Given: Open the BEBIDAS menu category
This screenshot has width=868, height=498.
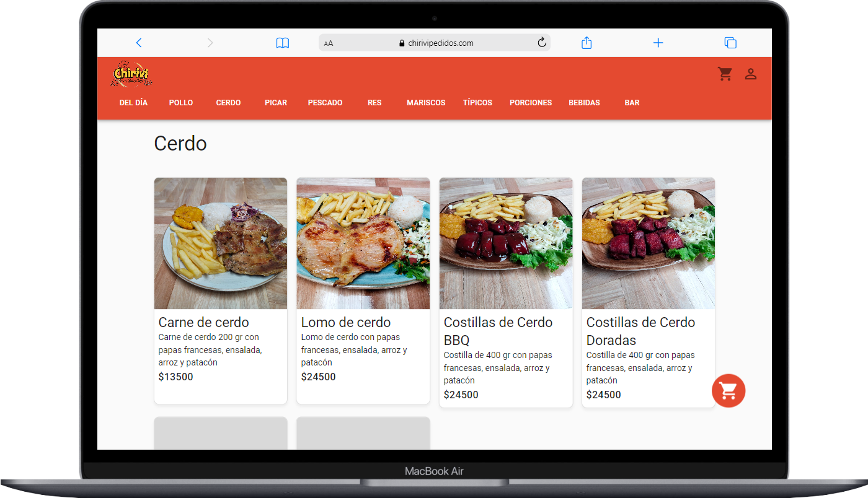Looking at the screenshot, I should pos(584,103).
